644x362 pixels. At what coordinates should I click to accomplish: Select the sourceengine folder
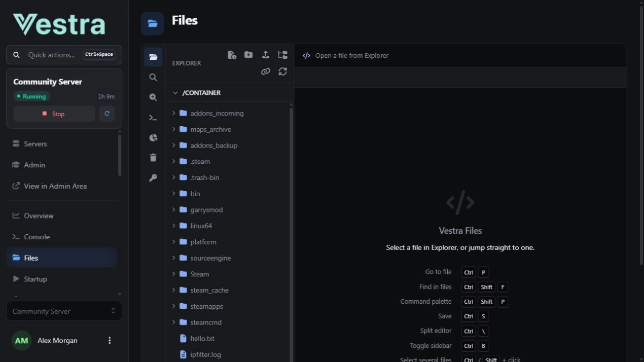click(x=228, y=258)
